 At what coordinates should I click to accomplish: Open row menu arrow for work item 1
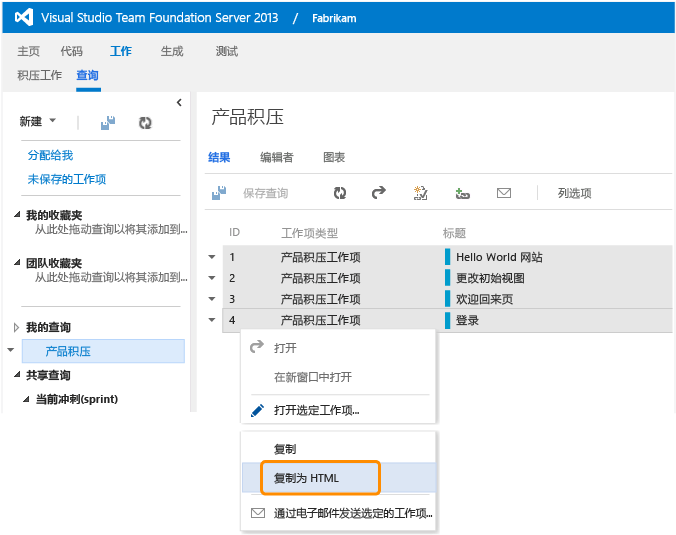pos(212,257)
